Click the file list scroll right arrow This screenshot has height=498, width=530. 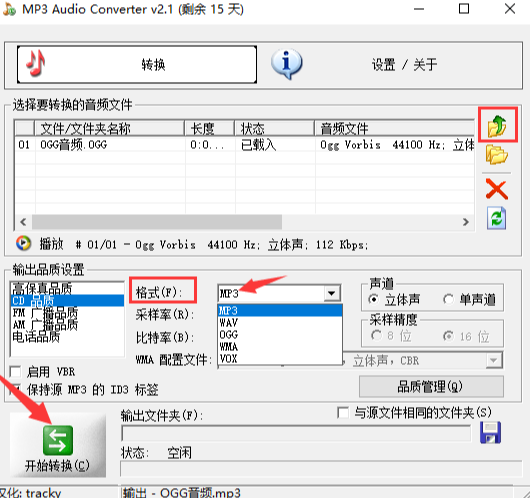466,222
